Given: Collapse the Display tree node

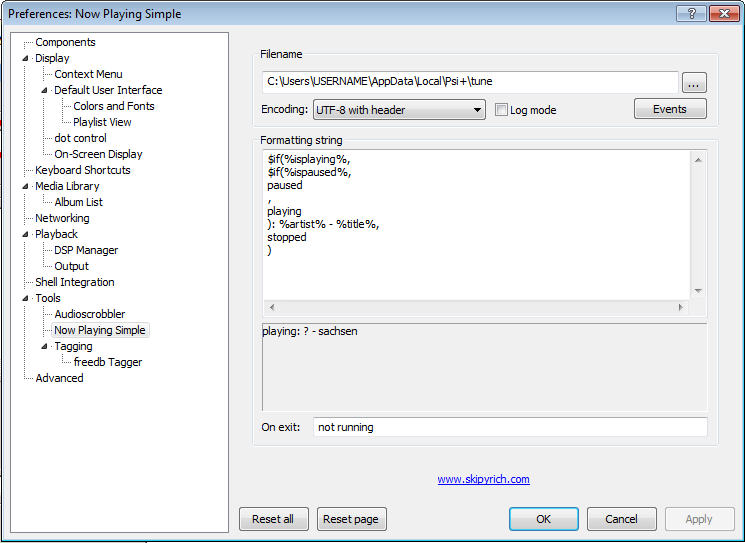Looking at the screenshot, I should click(x=26, y=59).
